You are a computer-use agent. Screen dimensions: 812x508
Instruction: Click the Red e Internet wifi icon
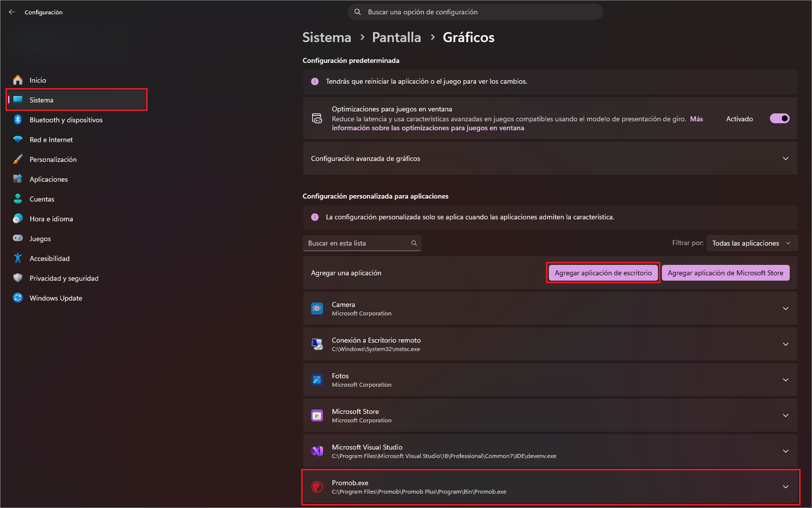pos(18,139)
